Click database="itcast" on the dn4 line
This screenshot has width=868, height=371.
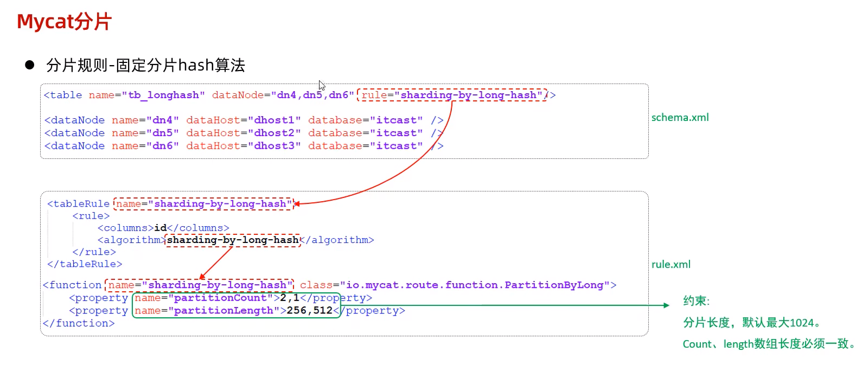coord(365,120)
